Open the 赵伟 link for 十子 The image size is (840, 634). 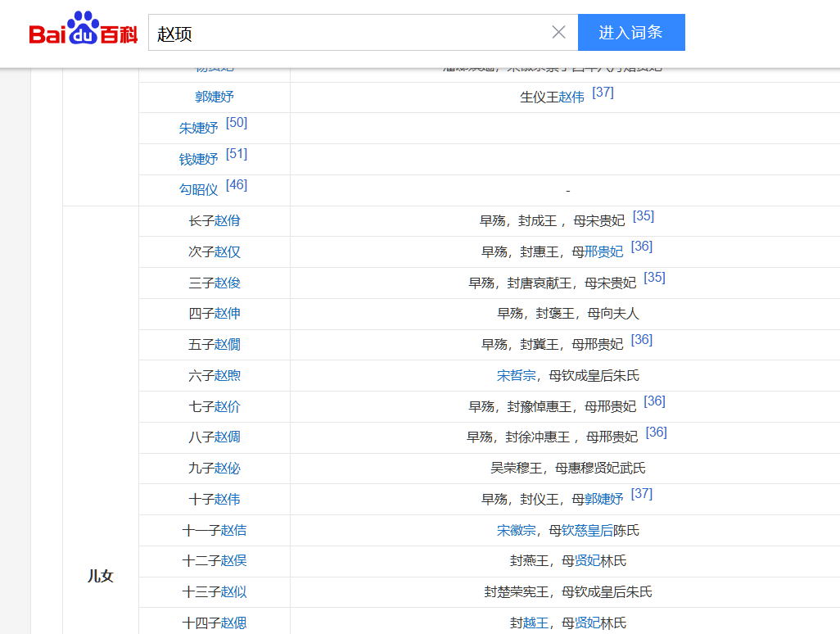[x=227, y=499]
